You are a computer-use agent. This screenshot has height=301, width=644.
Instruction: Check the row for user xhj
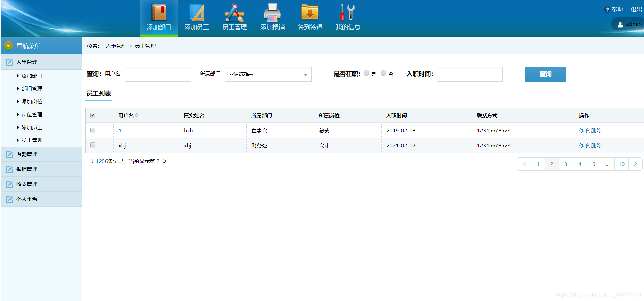click(93, 145)
